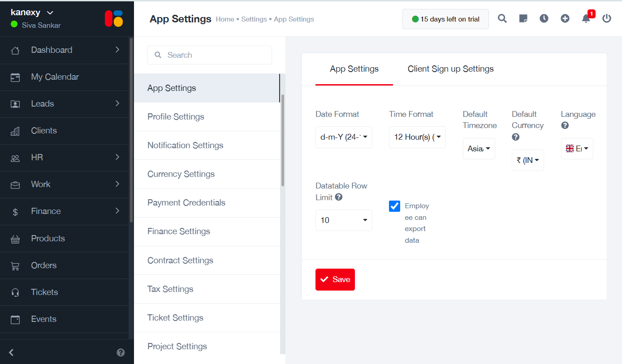The width and height of the screenshot is (622, 364).
Task: Open the Products section in sidebar
Action: pos(49,238)
